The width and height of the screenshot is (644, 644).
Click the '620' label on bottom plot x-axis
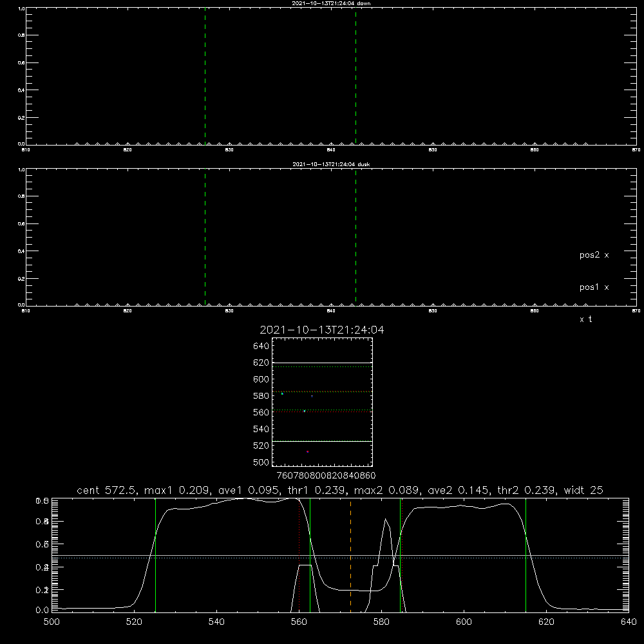pyautogui.click(x=546, y=622)
